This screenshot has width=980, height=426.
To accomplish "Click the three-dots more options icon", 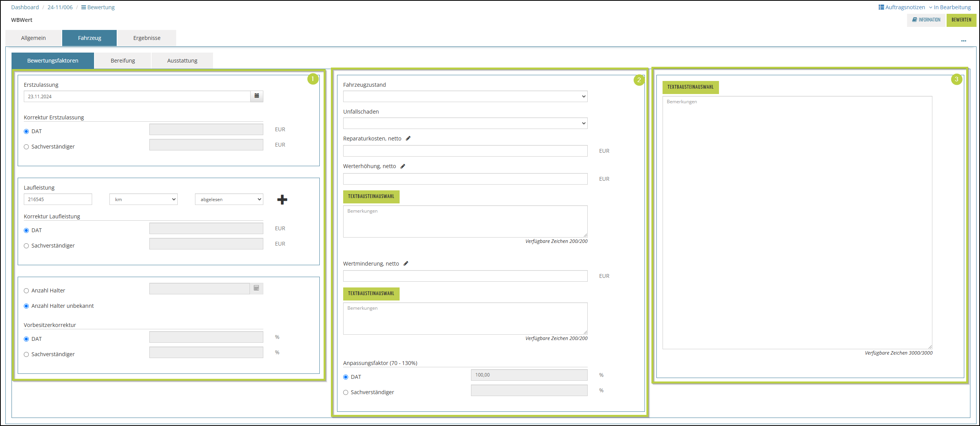I will point(963,41).
